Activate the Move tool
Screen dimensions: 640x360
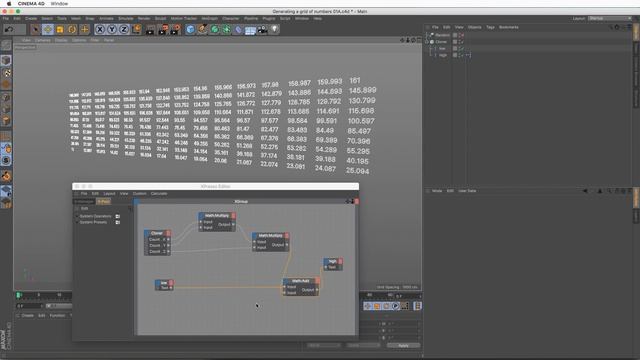click(48, 29)
